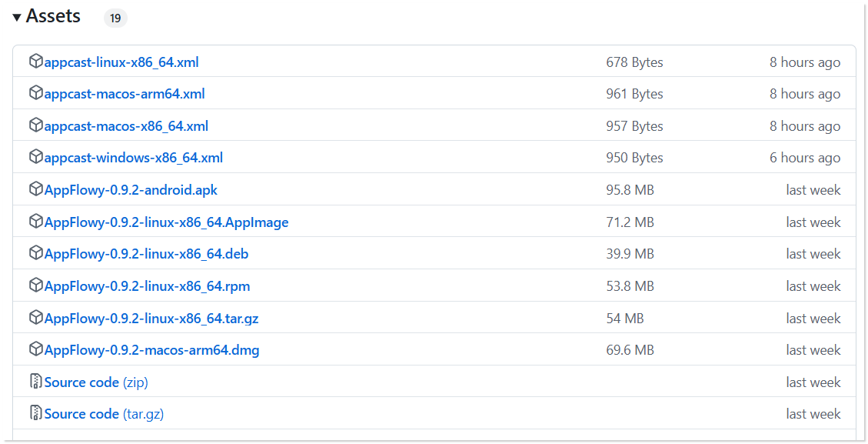Click the 53.8 MB file size
This screenshot has width=868, height=444.
(x=630, y=286)
